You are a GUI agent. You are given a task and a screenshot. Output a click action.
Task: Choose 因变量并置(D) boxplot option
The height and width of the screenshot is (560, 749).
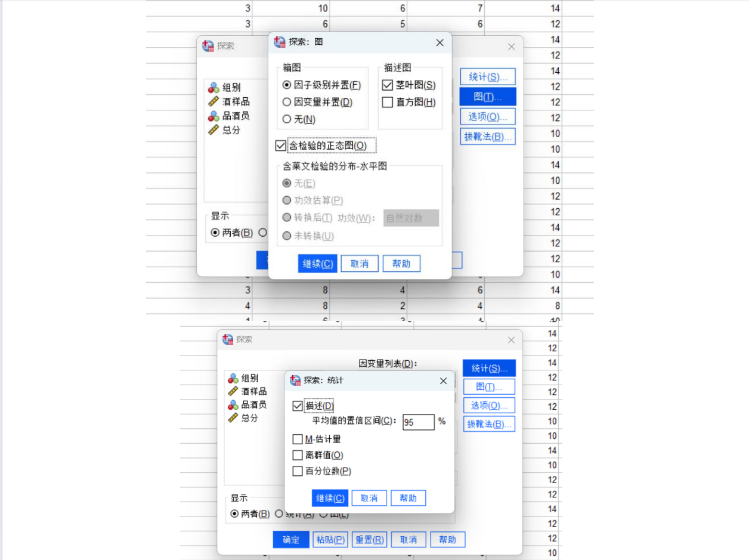[x=286, y=102]
